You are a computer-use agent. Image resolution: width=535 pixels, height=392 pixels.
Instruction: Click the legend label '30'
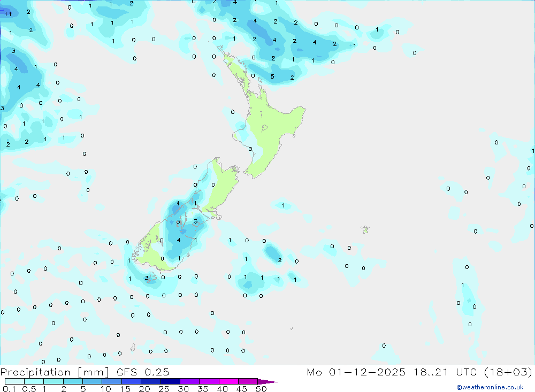[183, 389]
